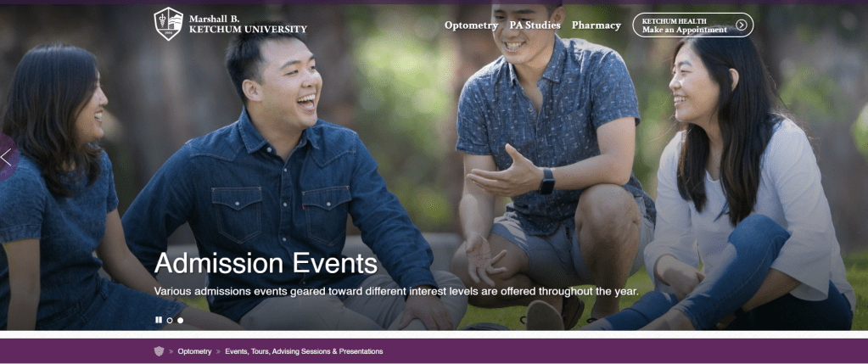Click Events, Tours, Advising Sessions breadcrumb

(x=304, y=351)
